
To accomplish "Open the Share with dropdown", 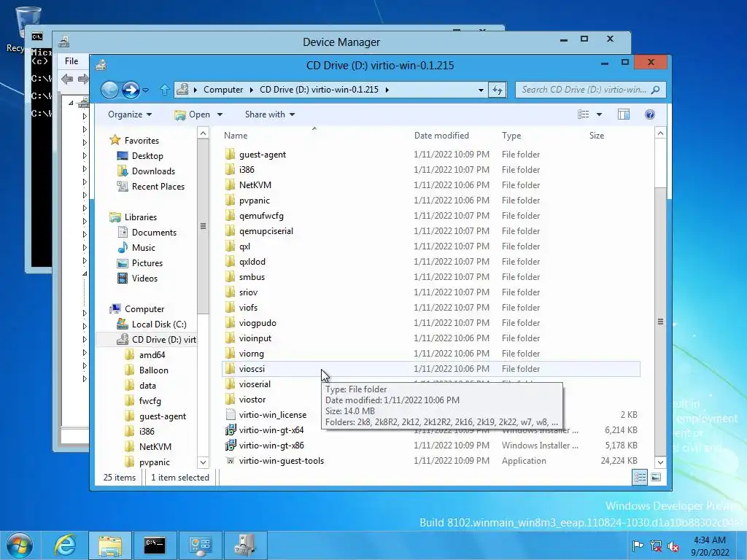I will (270, 114).
